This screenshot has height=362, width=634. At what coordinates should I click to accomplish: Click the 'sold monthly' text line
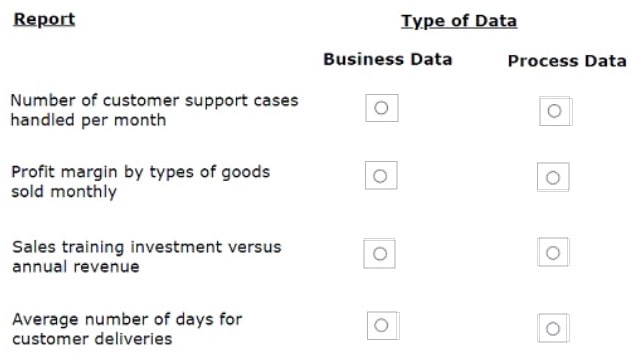coord(64,192)
